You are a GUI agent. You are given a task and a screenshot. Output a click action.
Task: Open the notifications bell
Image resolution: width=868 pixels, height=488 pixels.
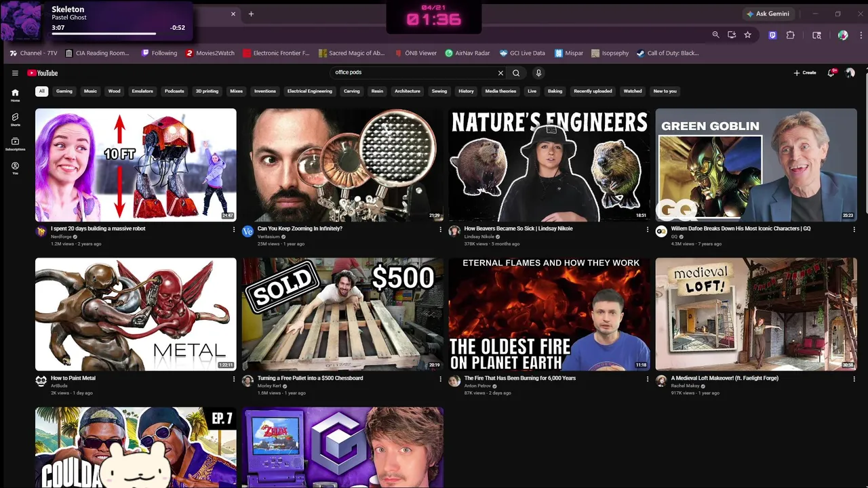[x=831, y=73]
